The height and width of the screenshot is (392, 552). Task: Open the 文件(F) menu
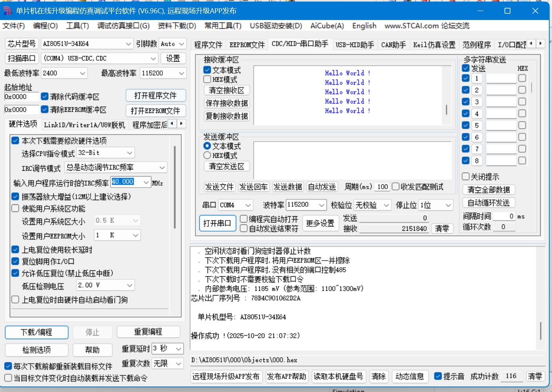coord(14,26)
